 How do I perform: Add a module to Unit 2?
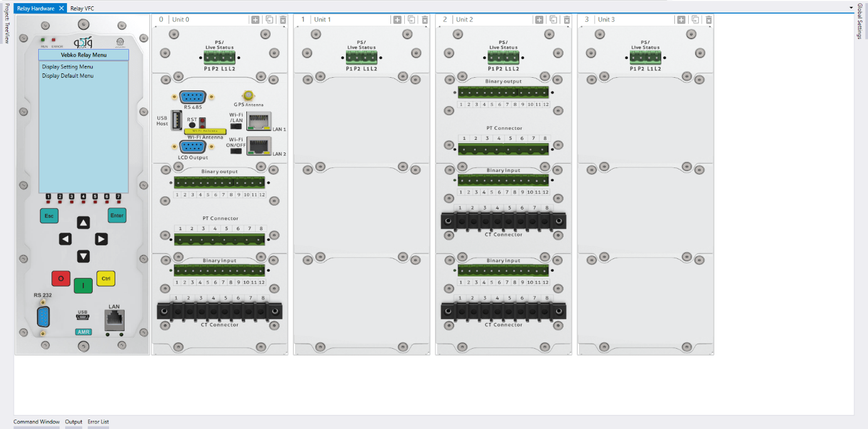[x=540, y=19]
